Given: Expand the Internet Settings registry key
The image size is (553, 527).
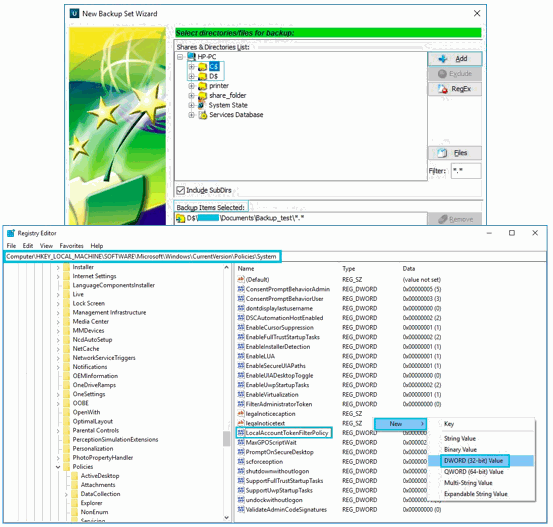Looking at the screenshot, I should click(58, 277).
